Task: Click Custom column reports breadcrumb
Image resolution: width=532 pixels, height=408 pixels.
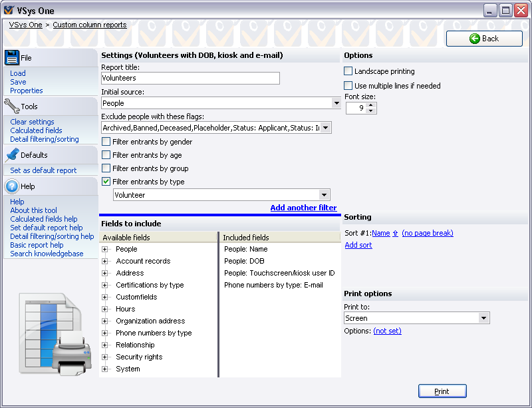Action: 90,25
